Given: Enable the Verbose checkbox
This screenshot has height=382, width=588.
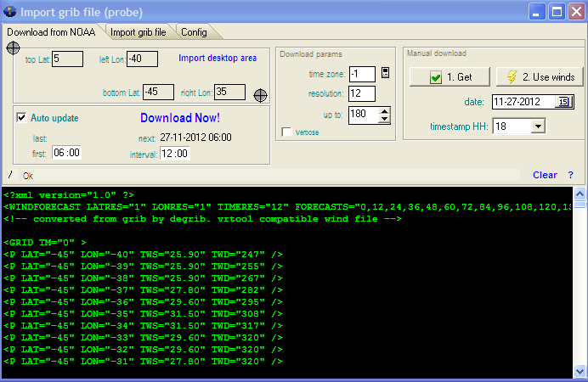Looking at the screenshot, I should 287,132.
